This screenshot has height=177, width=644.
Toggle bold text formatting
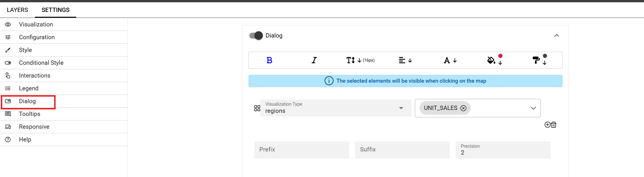tap(269, 60)
